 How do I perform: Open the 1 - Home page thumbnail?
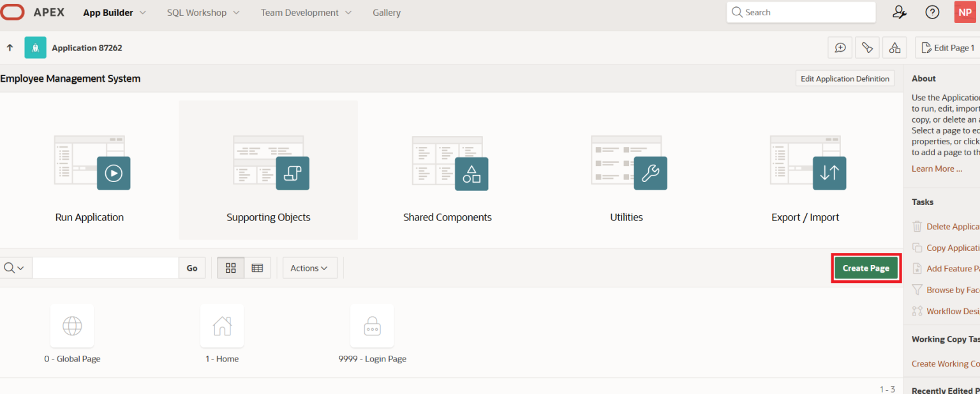222,326
